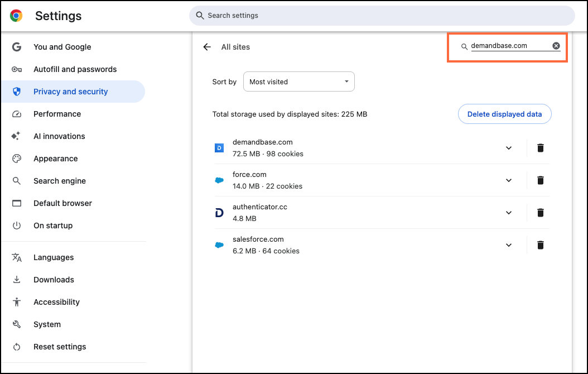Click the salesforce.com site name

258,239
